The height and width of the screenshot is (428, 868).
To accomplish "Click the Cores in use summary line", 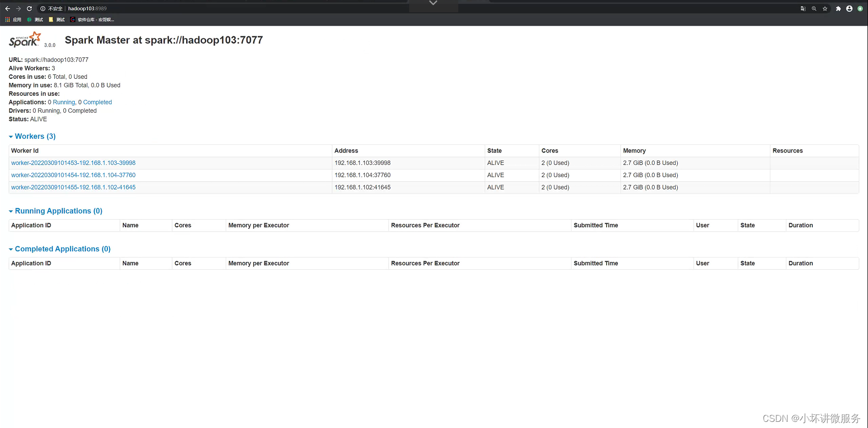I will click(48, 77).
